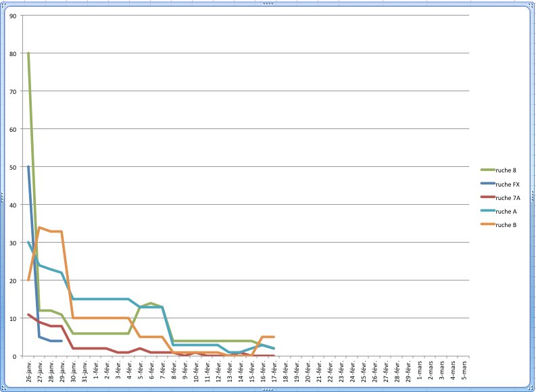Click the 90 value on the vertical axis

[14, 15]
